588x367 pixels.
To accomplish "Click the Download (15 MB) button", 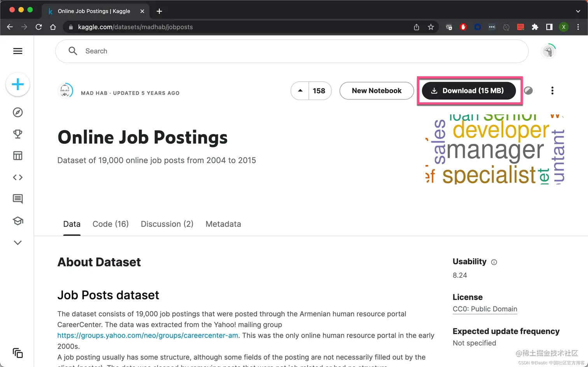I will (469, 91).
